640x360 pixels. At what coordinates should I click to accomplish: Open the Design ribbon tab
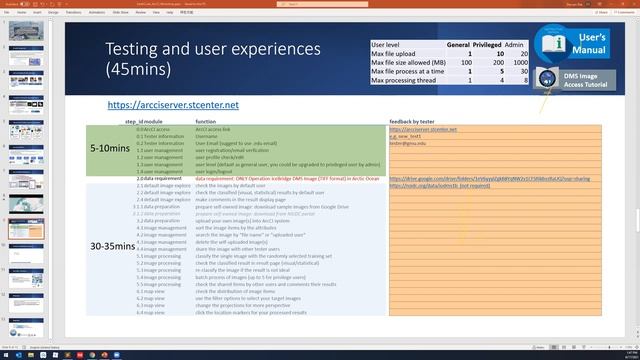tap(53, 13)
